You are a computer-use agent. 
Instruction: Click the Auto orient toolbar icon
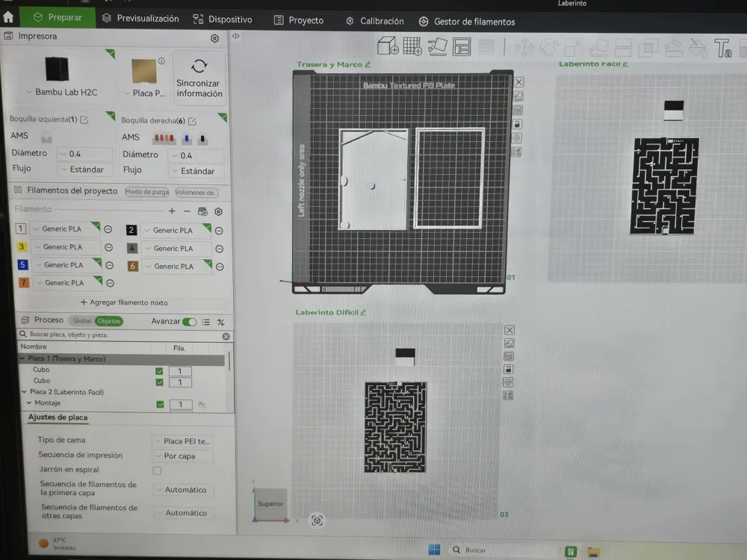click(x=437, y=46)
